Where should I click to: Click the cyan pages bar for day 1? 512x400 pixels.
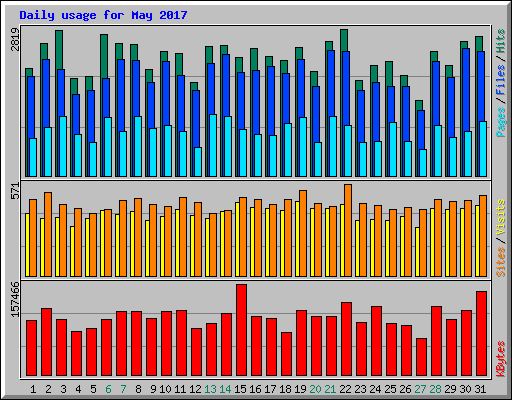point(33,157)
